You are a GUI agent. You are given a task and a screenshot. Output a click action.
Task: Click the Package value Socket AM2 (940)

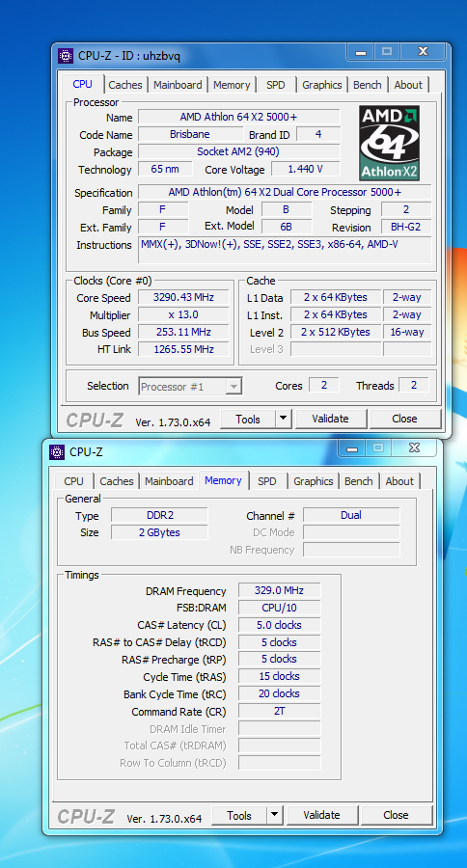tap(238, 151)
